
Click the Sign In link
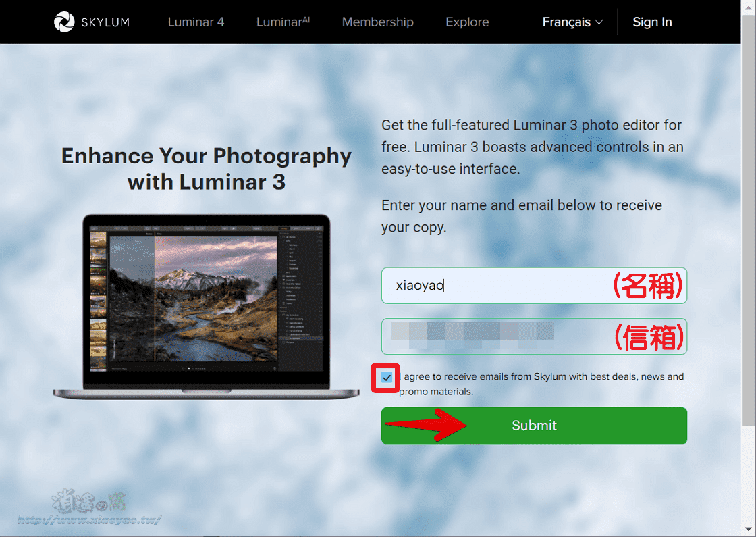[652, 22]
